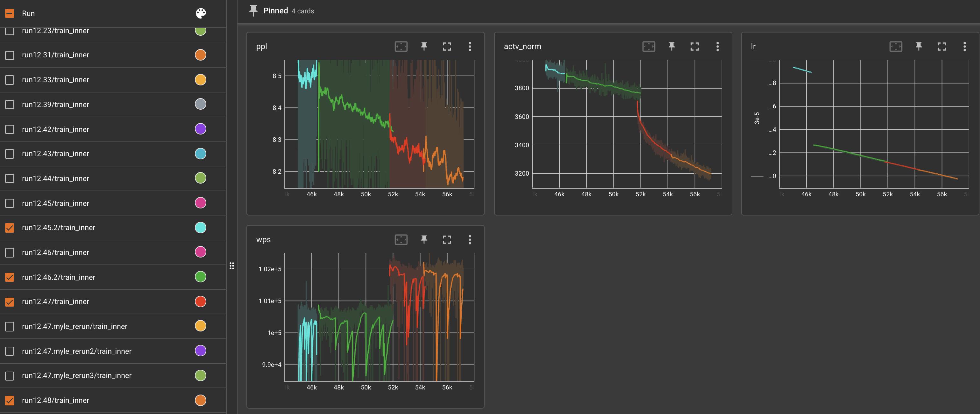Open run color palette settings
Image resolution: width=980 pixels, height=414 pixels.
tap(201, 13)
